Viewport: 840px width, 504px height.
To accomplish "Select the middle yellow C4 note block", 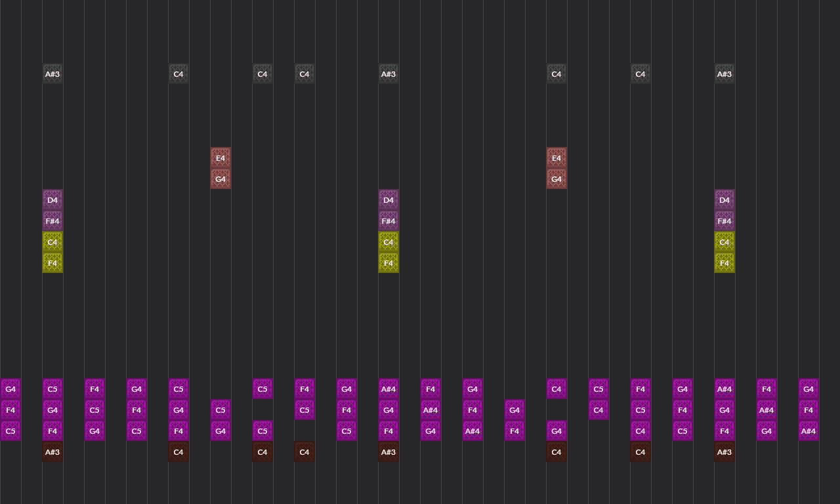I will tap(388, 242).
